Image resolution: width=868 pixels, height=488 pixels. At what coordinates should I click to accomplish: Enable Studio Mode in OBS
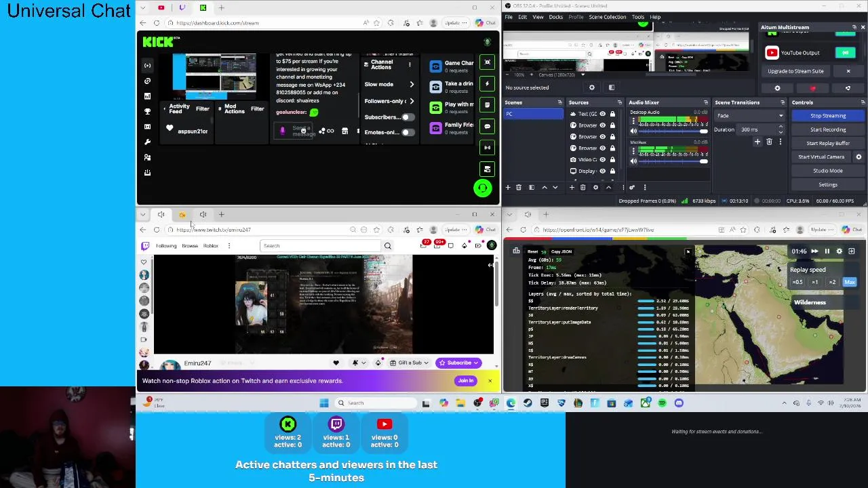[x=827, y=171]
